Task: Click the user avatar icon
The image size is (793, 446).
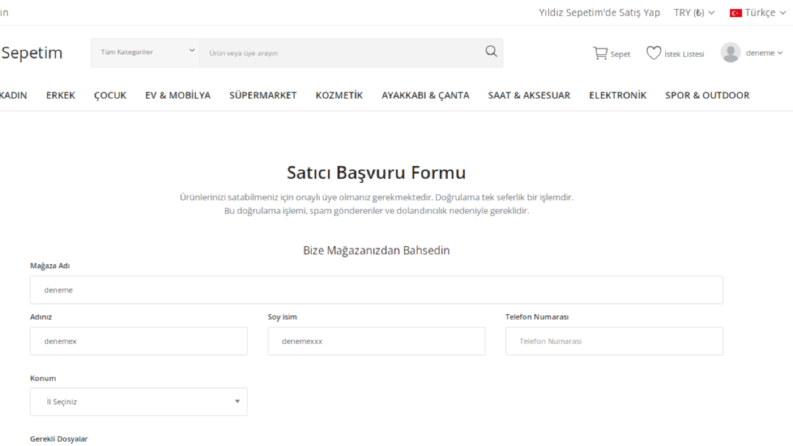Action: coord(730,53)
